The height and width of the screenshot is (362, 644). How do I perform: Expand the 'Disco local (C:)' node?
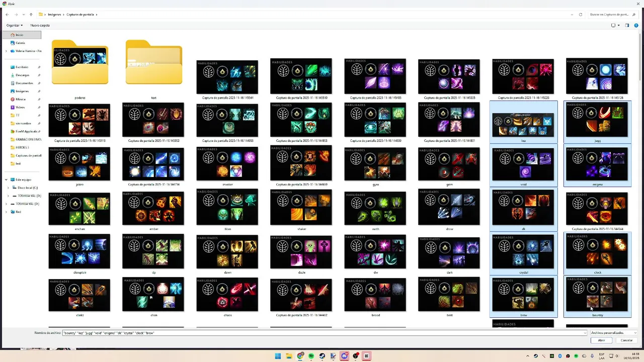tap(8, 188)
